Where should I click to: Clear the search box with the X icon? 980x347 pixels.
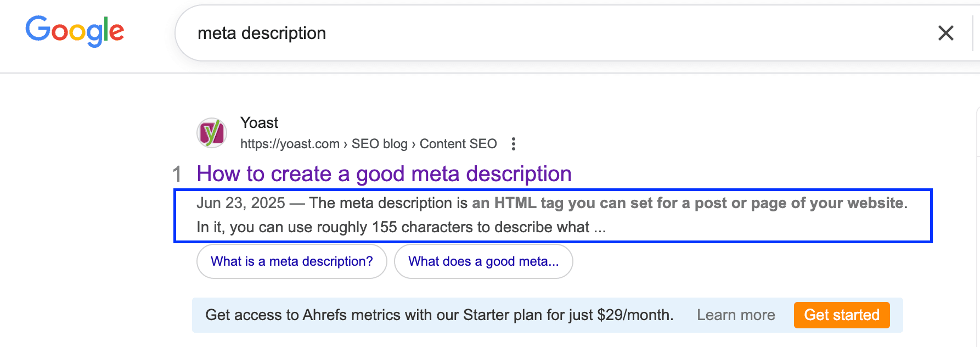[x=945, y=33]
